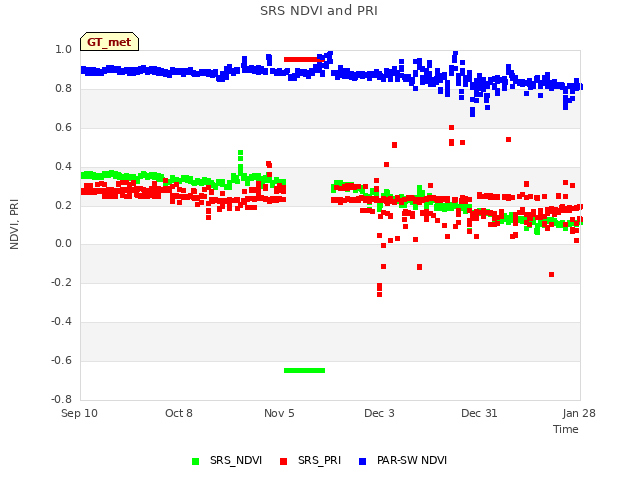Viewport: 640px width, 480px height.
Task: Toggle the SRS_NDVI legend entry
Action: tap(227, 460)
